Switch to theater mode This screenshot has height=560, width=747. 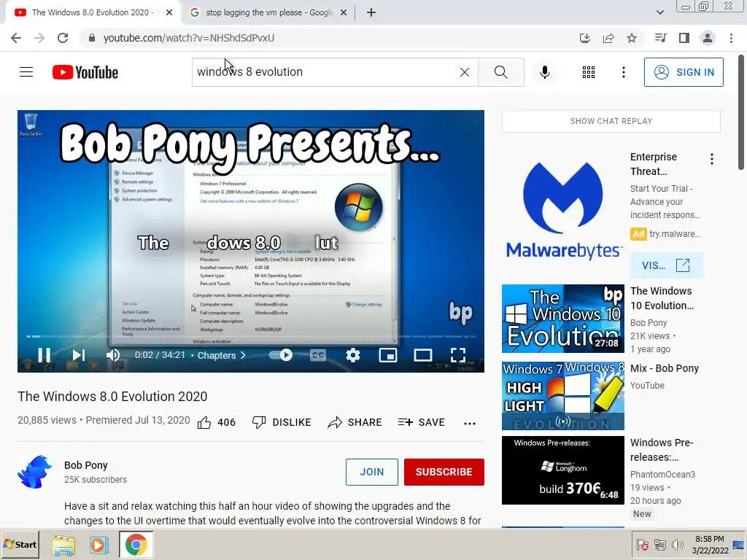(423, 355)
